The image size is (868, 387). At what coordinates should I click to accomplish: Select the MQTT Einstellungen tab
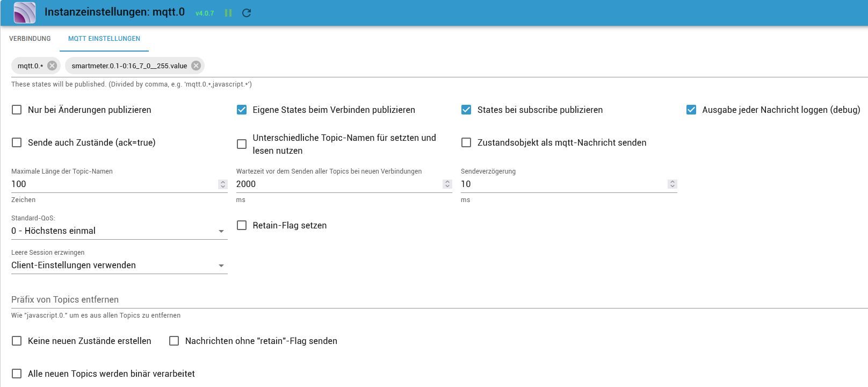pyautogui.click(x=104, y=39)
